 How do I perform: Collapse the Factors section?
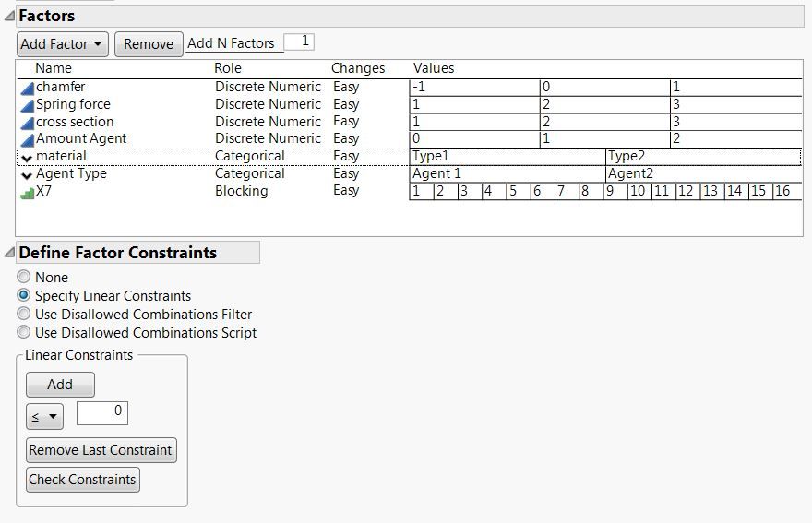tap(9, 16)
